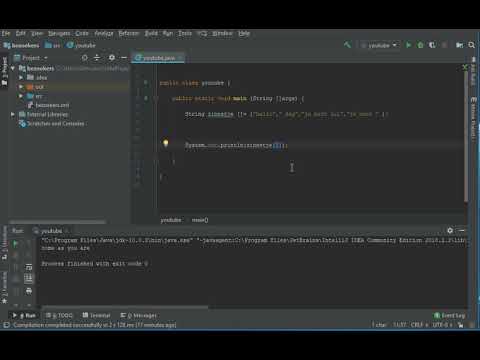480x360 pixels.
Task: Open the Tools menu
Action: point(185,33)
